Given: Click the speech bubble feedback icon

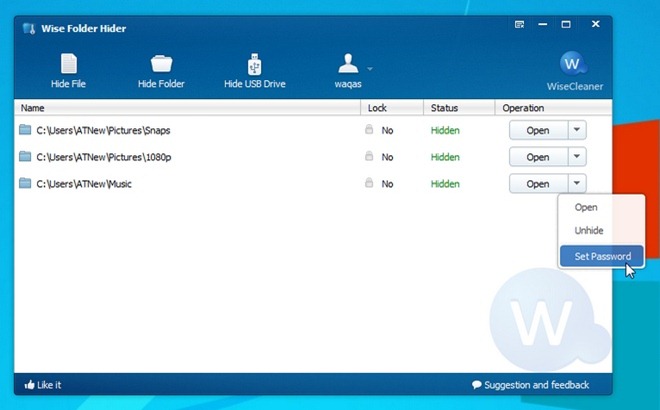Looking at the screenshot, I should tap(476, 385).
